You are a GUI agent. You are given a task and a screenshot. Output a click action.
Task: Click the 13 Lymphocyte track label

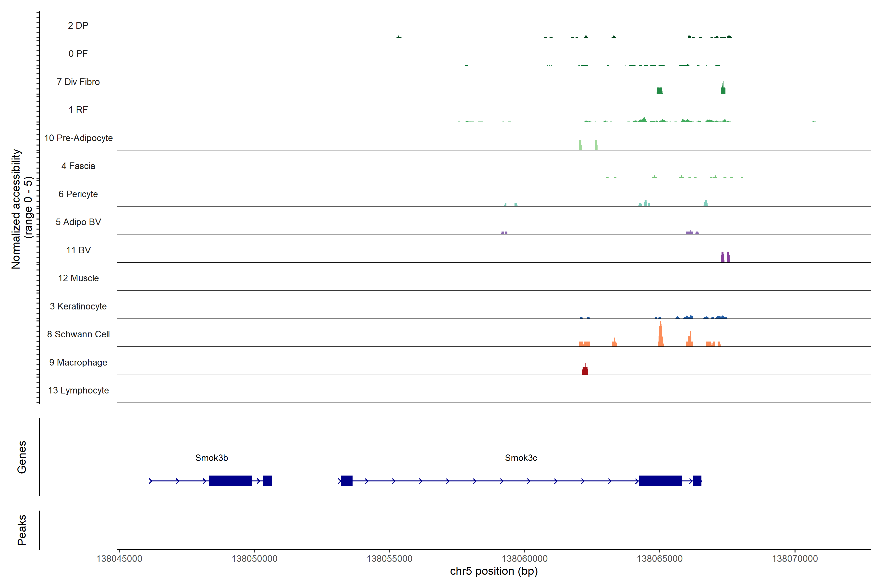[78, 390]
